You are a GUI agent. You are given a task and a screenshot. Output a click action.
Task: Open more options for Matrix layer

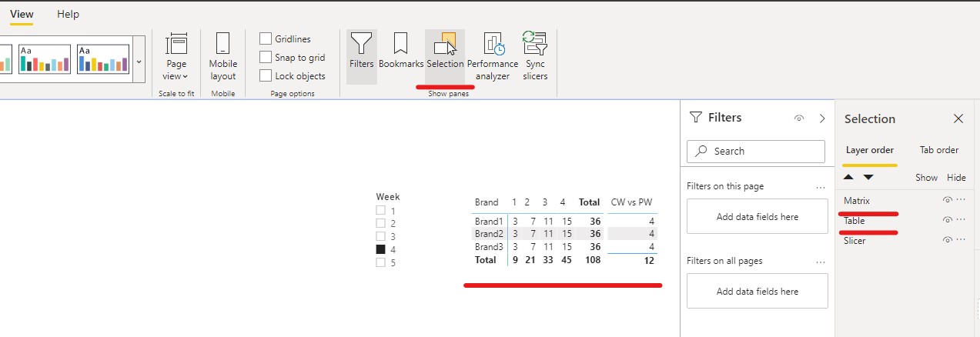pyautogui.click(x=961, y=200)
